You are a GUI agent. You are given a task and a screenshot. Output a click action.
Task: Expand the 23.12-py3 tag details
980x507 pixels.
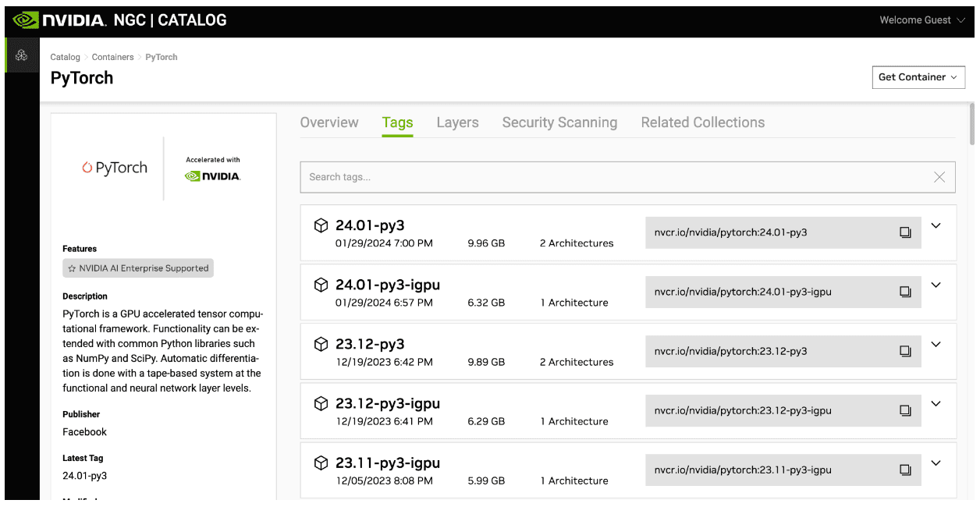tap(936, 344)
